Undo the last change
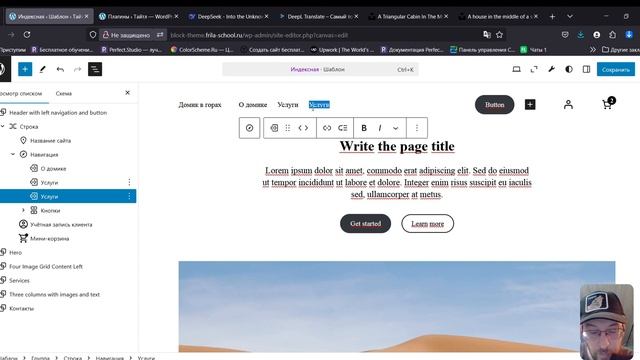The image size is (640, 360). [x=60, y=69]
